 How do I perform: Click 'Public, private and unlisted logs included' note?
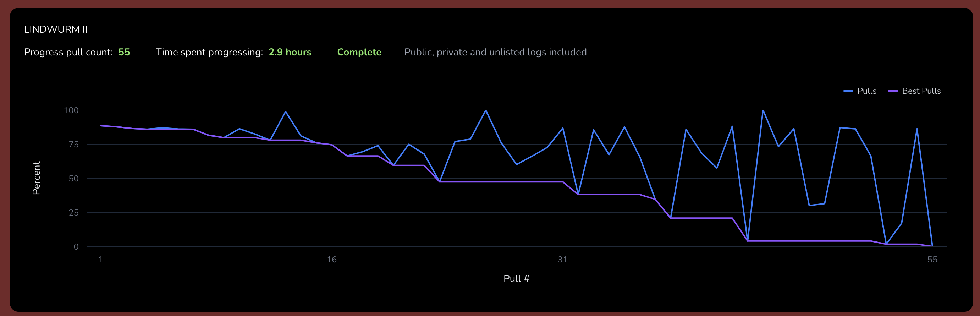point(495,52)
